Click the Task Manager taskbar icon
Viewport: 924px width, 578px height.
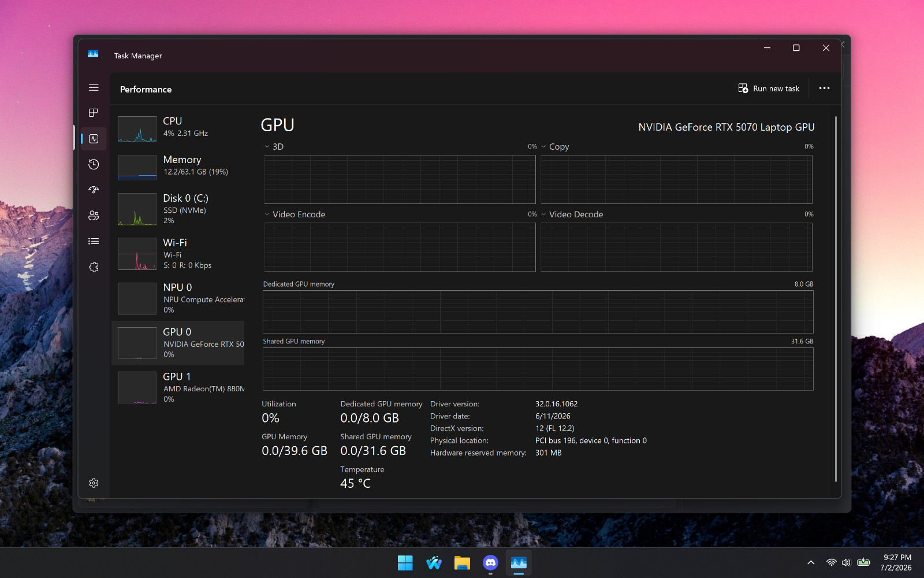519,563
